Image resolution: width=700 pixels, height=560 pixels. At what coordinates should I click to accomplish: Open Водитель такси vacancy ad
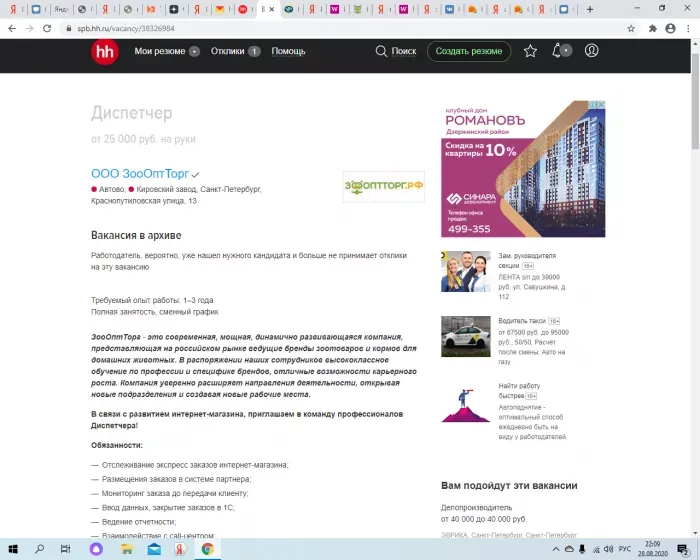click(521, 321)
